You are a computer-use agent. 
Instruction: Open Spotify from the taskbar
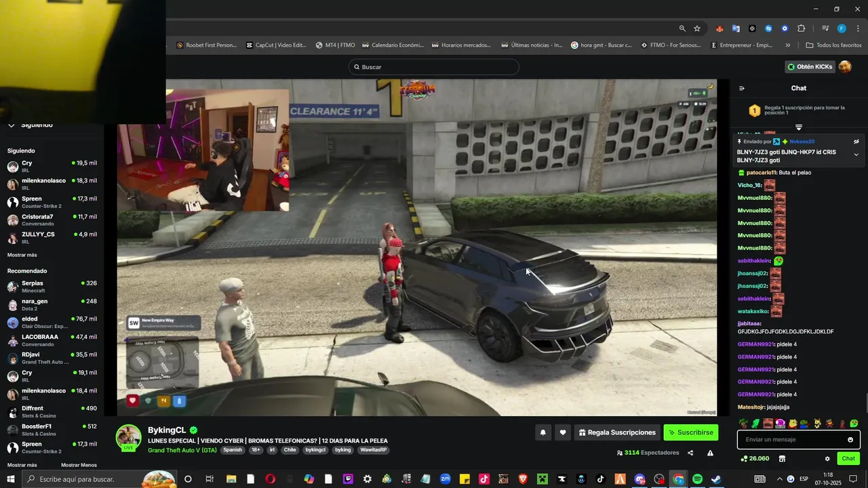tap(697, 479)
